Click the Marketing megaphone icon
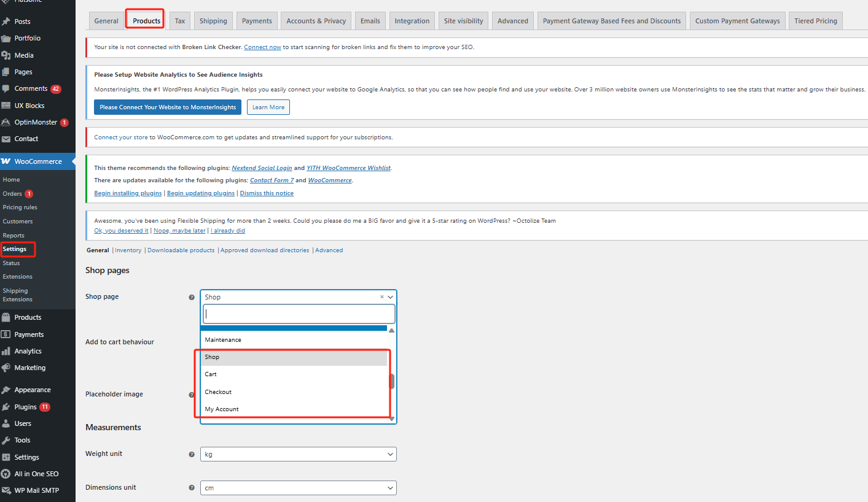 click(x=6, y=368)
